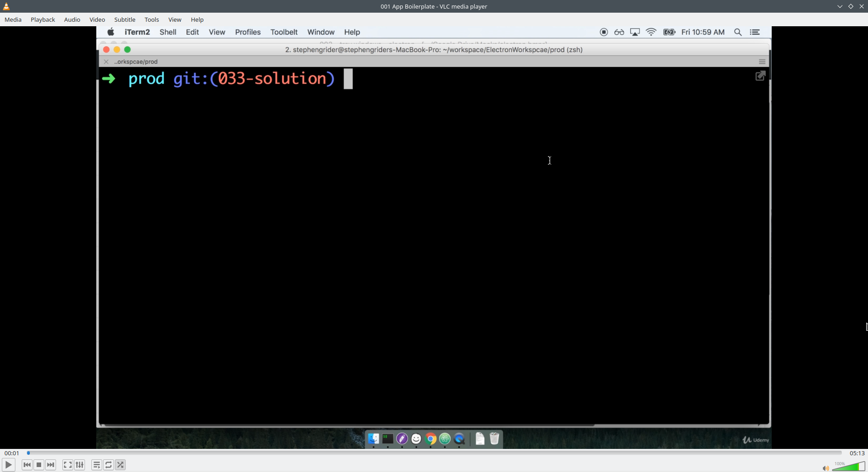Toggle fullscreen video mode

pyautogui.click(x=68, y=465)
